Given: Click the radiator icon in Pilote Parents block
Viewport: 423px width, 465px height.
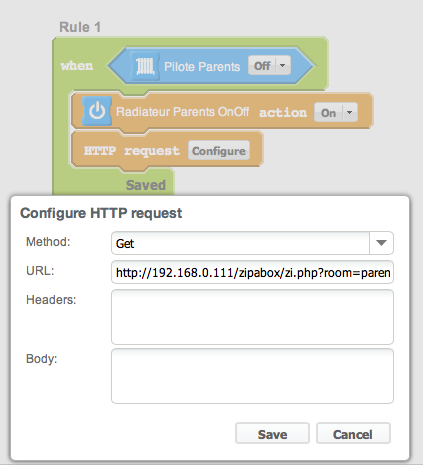Looking at the screenshot, I should tap(145, 66).
